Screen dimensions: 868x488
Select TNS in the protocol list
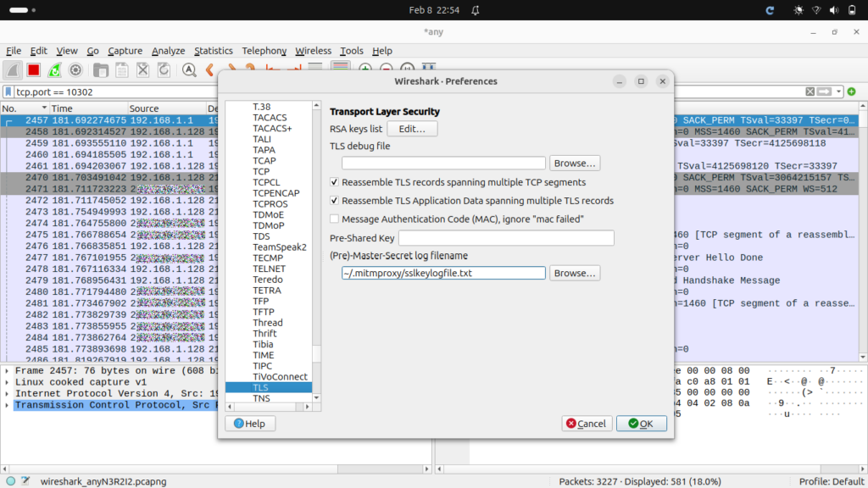click(x=261, y=398)
